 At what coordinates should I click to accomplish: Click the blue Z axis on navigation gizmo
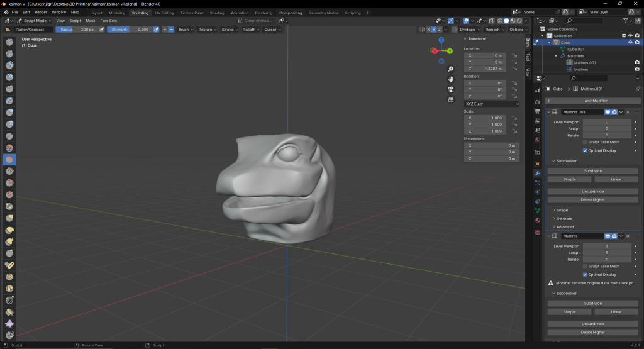pyautogui.click(x=441, y=40)
